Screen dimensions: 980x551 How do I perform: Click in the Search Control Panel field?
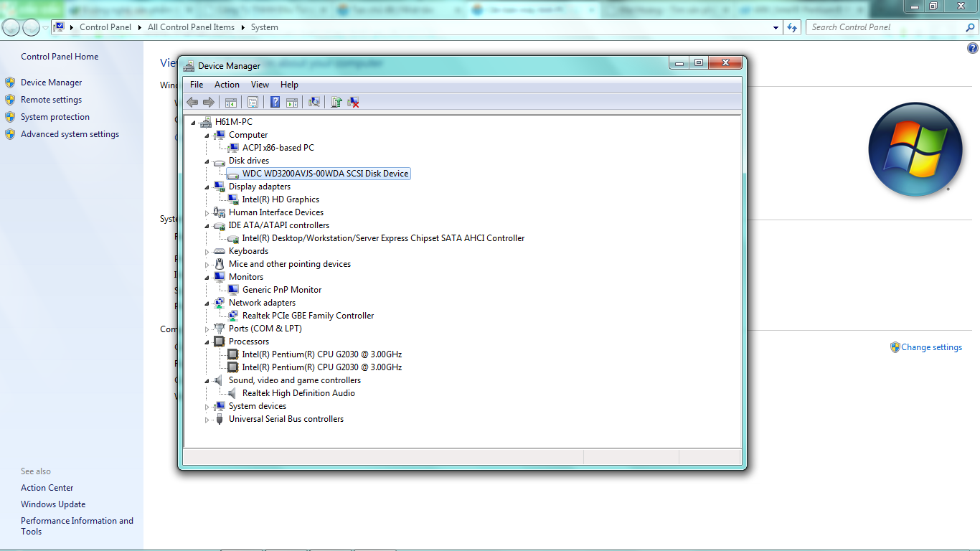click(x=892, y=27)
